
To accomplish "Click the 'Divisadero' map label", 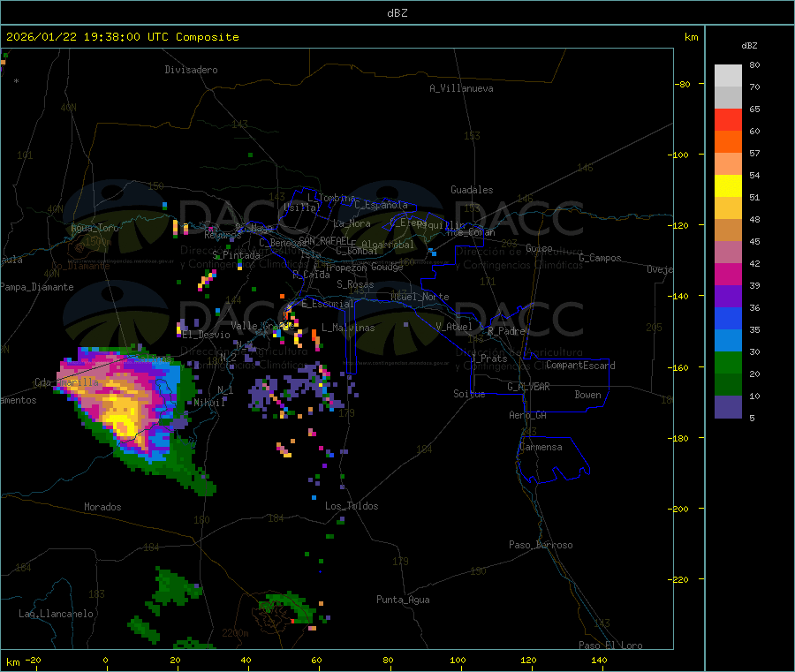I will [191, 70].
